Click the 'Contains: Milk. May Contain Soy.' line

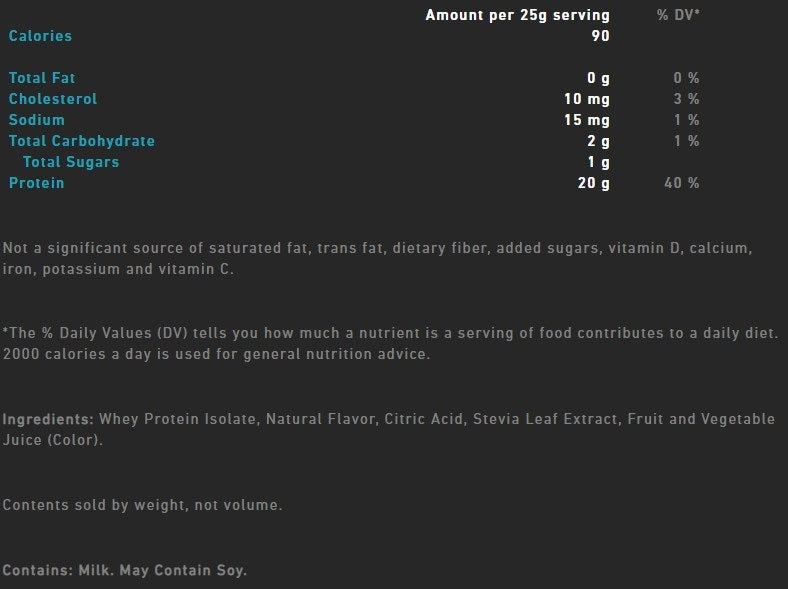(125, 571)
